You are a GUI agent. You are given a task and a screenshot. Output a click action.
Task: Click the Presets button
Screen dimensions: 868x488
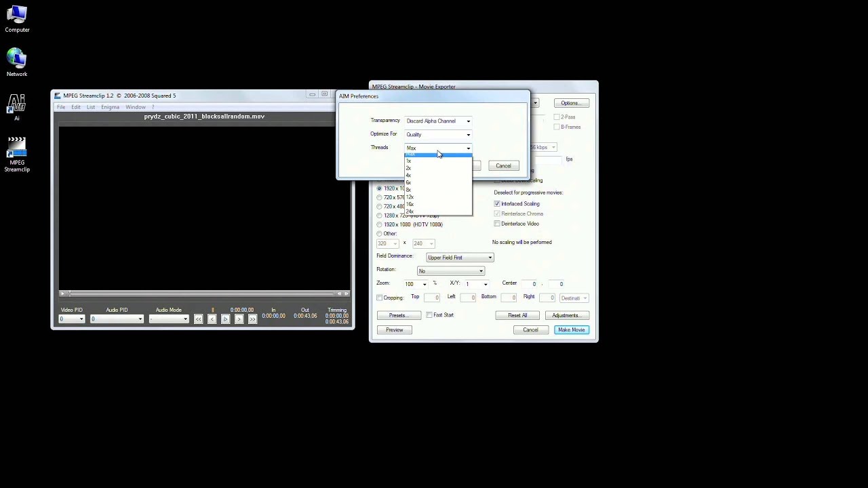399,316
